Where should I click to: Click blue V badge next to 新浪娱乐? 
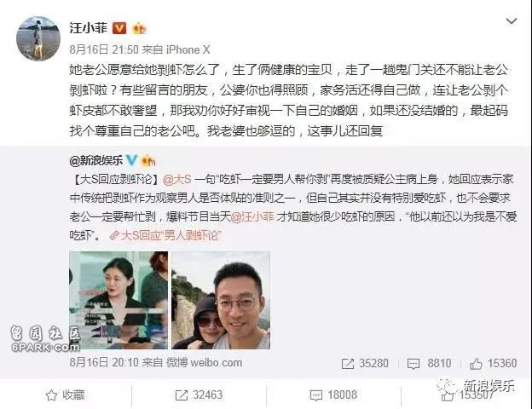pos(131,160)
